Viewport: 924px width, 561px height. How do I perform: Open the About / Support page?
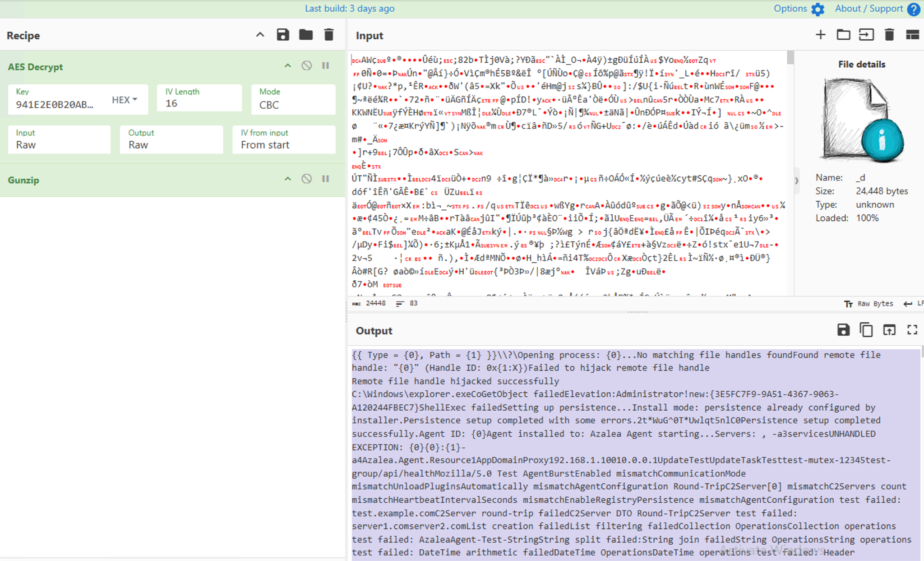[x=877, y=9]
